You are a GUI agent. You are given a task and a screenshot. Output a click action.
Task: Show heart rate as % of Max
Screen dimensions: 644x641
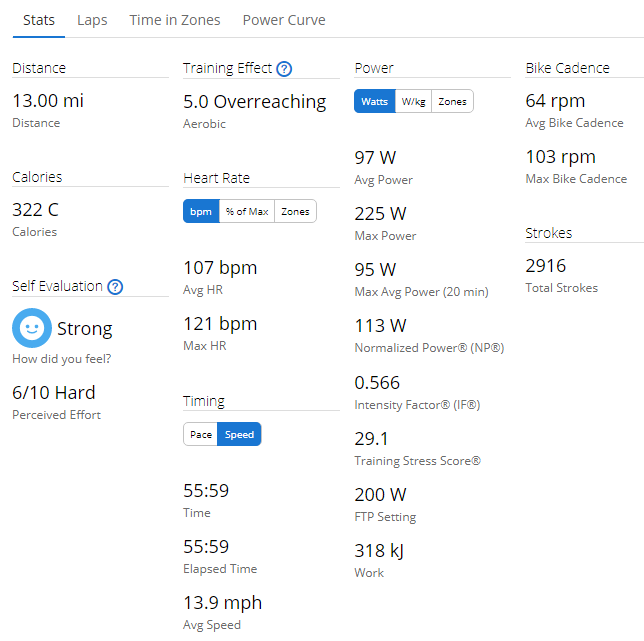tap(246, 212)
